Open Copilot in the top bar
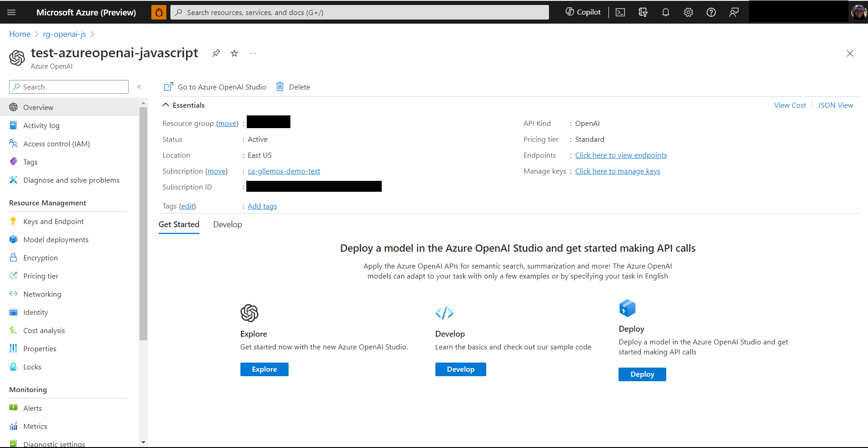 [x=583, y=12]
